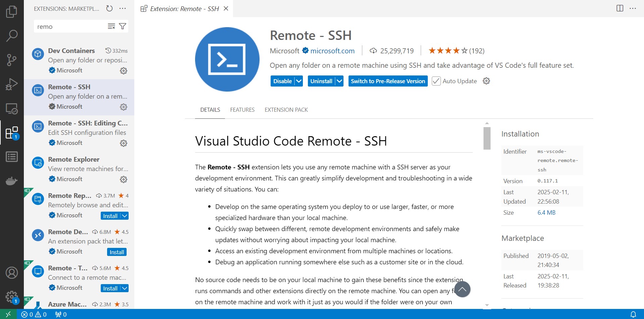Screen dimensions: 644x319
Task: Open the Explorer view in activity bar
Action: click(x=12, y=12)
